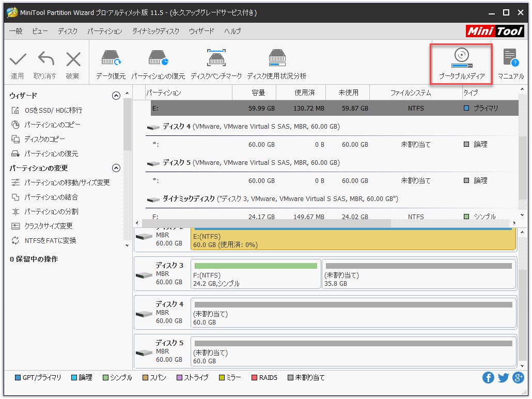
Task: Click the left sidebar vertical scrollbar
Action: coord(127,124)
